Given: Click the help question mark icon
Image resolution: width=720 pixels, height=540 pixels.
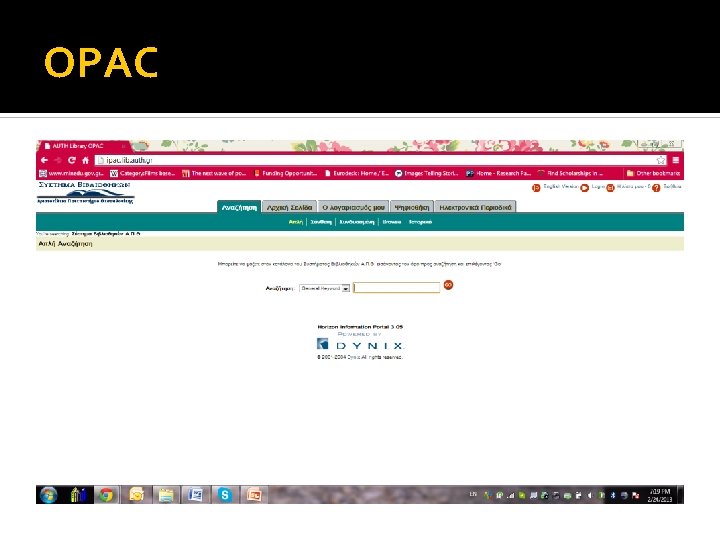Looking at the screenshot, I should tap(656, 188).
